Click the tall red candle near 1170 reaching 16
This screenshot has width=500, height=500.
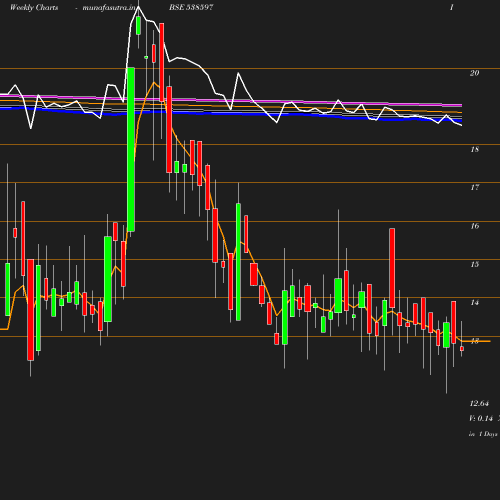pos(392,268)
